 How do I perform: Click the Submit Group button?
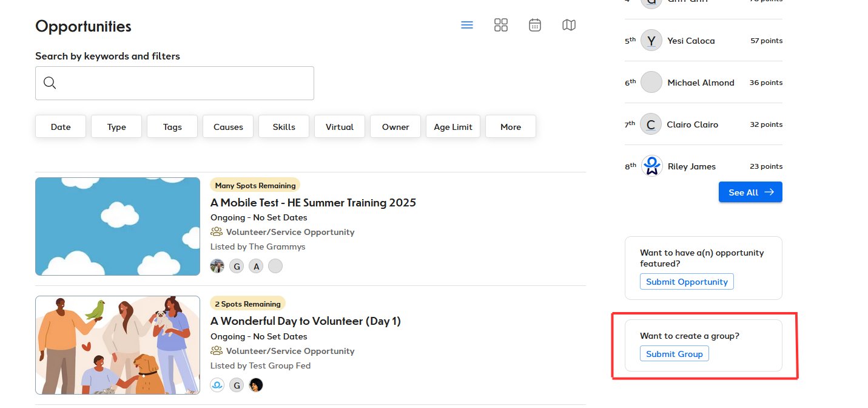(674, 354)
